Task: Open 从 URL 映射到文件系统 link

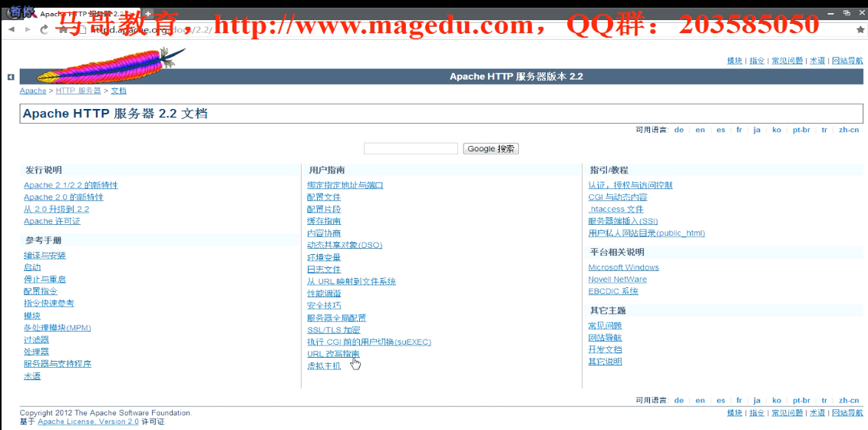Action: click(x=351, y=282)
